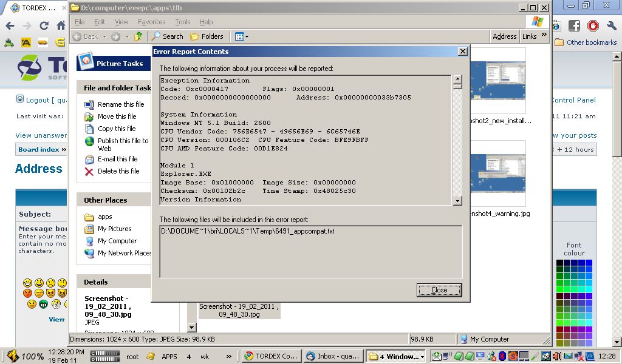This screenshot has height=364, width=622.
Task: Open the Tools menu in Explorer
Action: [182, 22]
